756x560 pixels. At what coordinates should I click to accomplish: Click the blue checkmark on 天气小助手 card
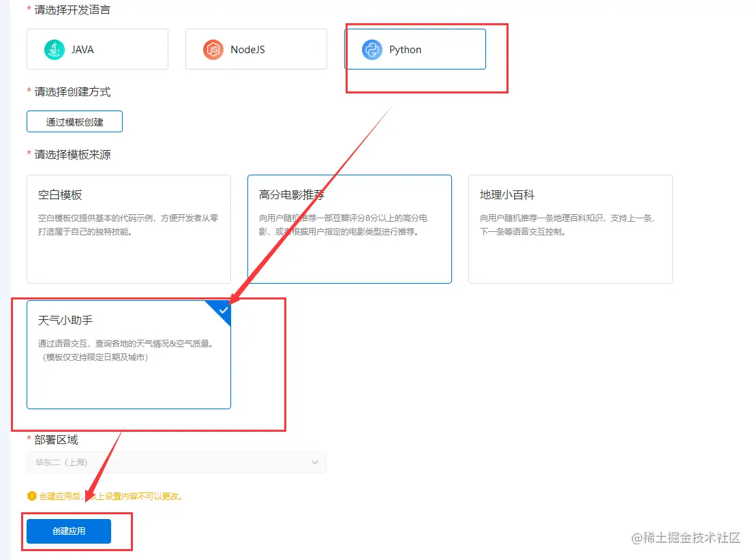[223, 310]
